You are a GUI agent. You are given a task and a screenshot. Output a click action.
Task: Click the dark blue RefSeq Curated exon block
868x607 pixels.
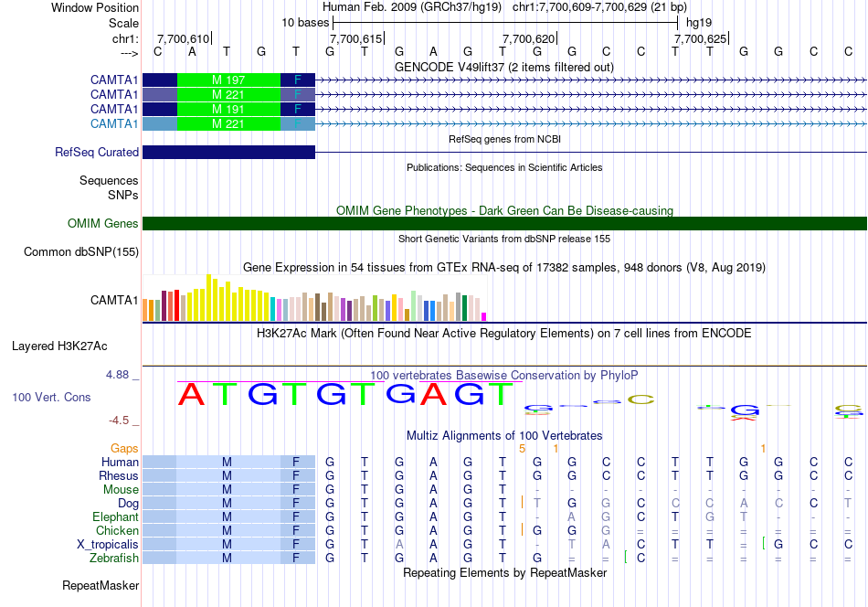click(x=228, y=152)
